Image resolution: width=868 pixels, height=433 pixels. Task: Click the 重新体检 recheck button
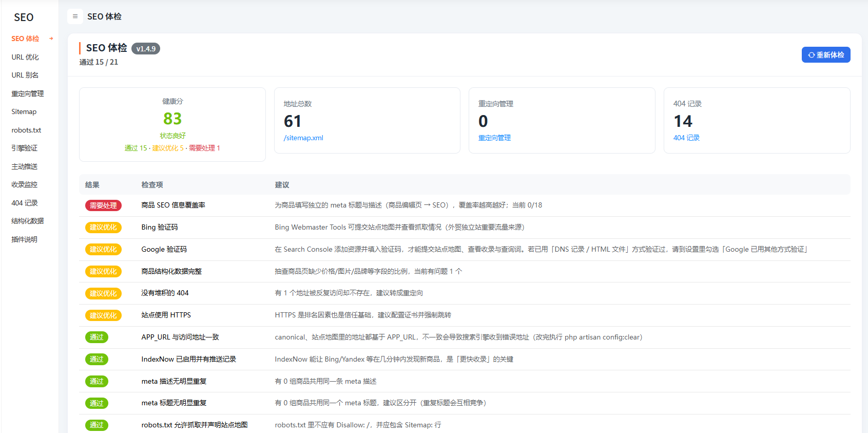point(826,55)
